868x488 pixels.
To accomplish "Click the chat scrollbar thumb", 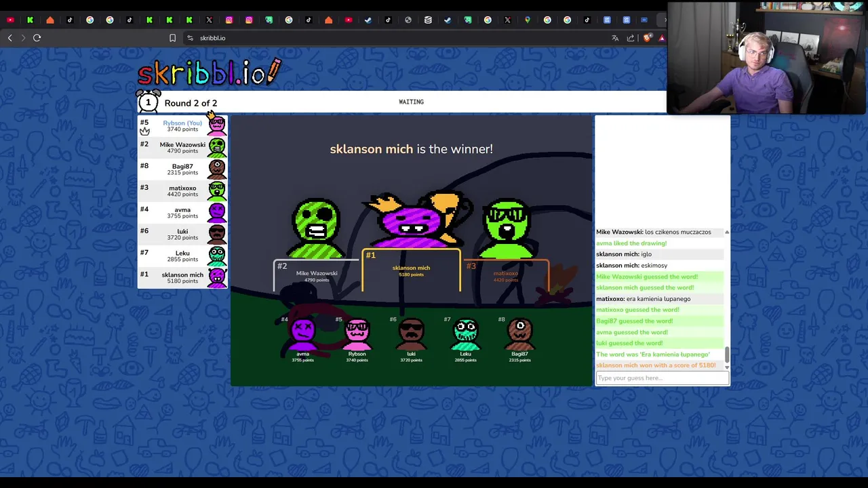I will tap(727, 354).
